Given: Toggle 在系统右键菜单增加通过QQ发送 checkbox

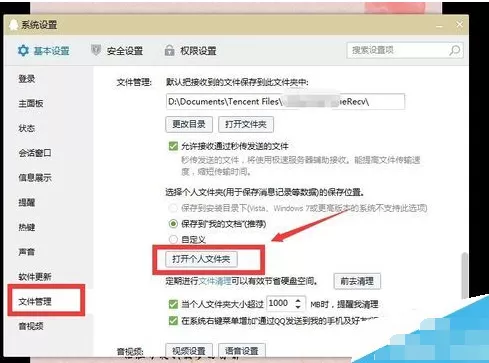Looking at the screenshot, I should click(173, 321).
